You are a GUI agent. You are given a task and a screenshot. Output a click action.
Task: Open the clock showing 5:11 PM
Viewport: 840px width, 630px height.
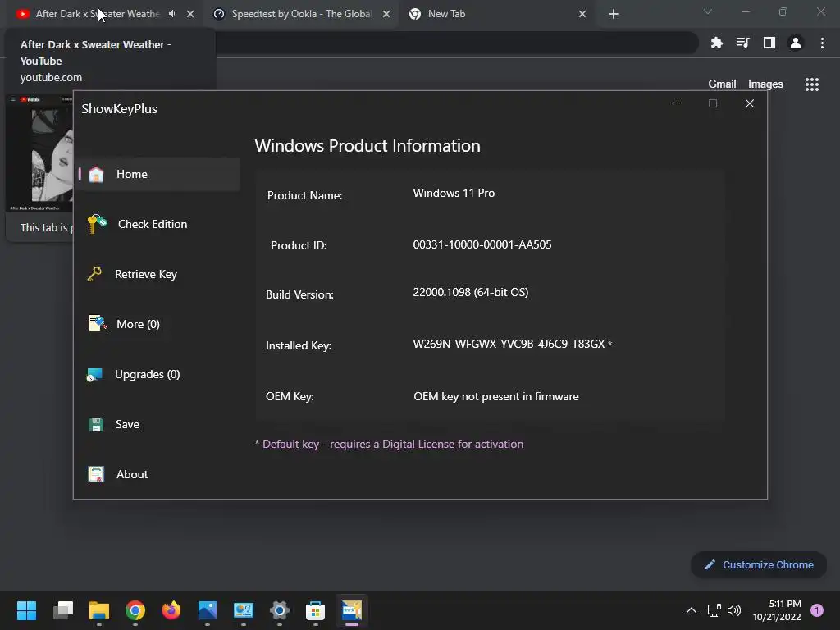(777, 610)
